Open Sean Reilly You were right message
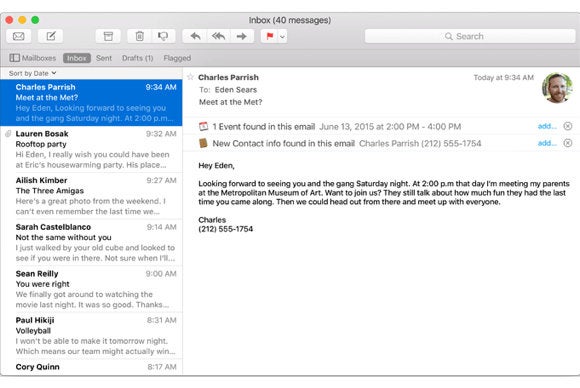This screenshot has width=580, height=388. 91,289
